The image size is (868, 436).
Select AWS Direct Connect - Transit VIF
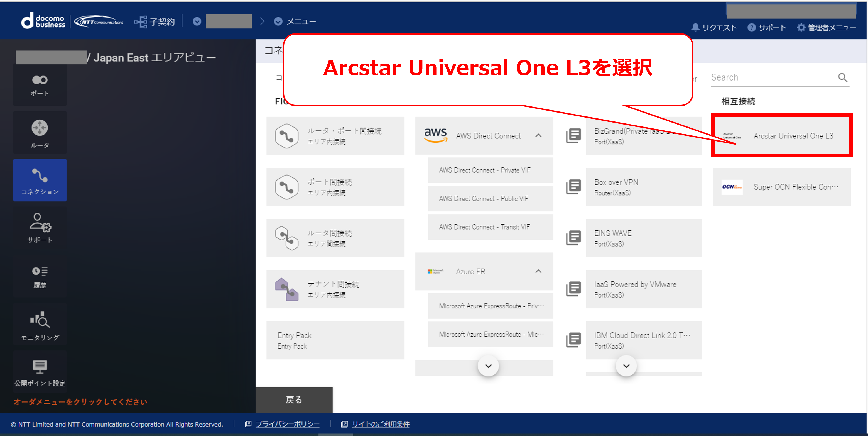491,227
